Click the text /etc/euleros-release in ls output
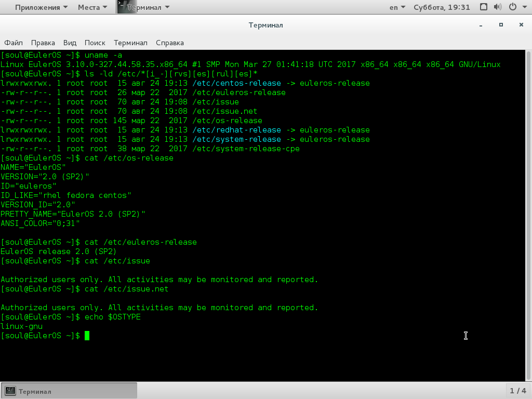Viewport: 532px width, 399px height. click(x=239, y=92)
